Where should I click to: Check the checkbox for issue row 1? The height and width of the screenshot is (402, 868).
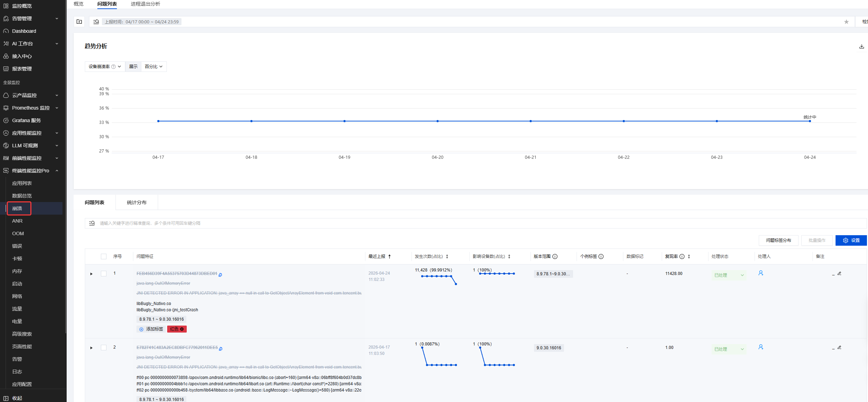click(104, 274)
